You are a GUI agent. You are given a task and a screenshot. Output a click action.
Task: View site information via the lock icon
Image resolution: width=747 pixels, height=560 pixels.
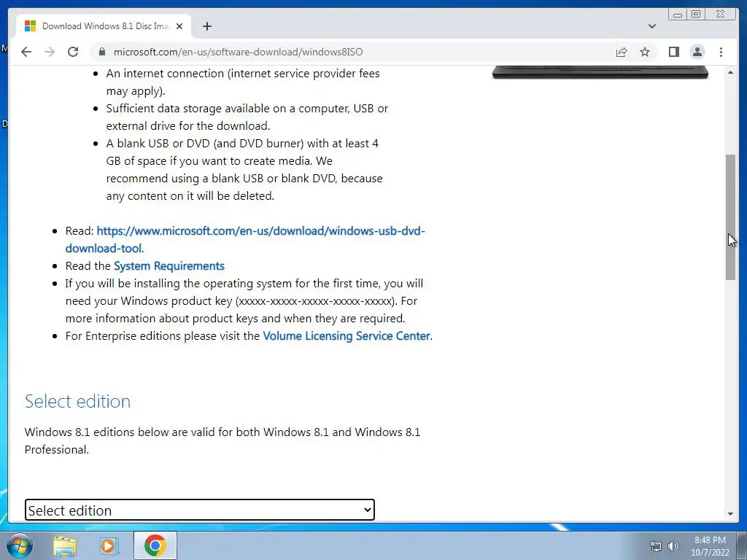tap(101, 52)
